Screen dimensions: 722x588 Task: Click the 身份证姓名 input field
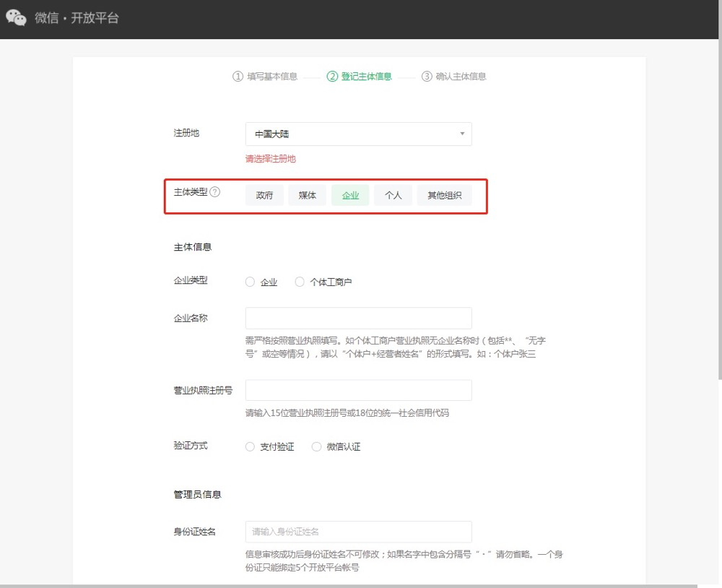359,531
